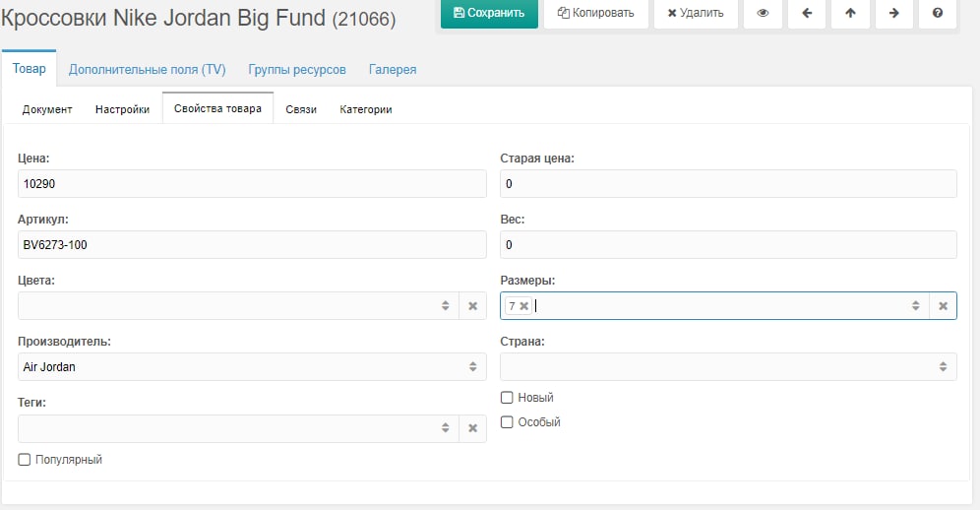Save the product with Сохранить button
980x510 pixels.
pyautogui.click(x=489, y=13)
